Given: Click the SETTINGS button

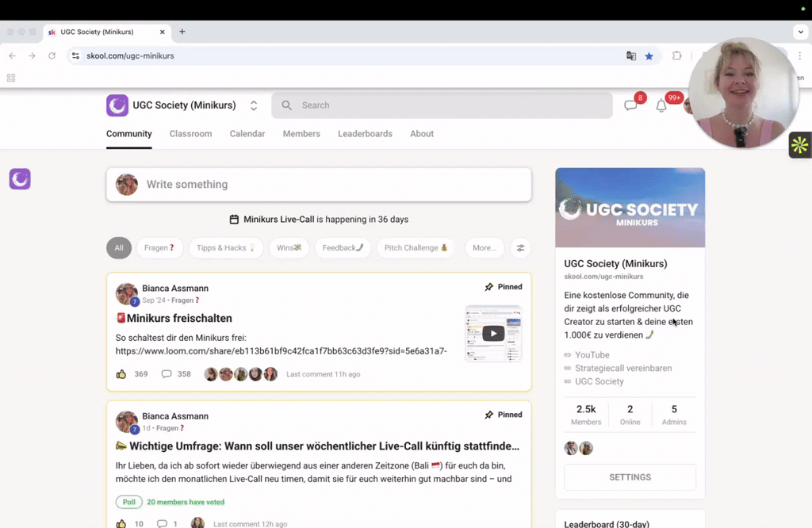Looking at the screenshot, I should [630, 477].
